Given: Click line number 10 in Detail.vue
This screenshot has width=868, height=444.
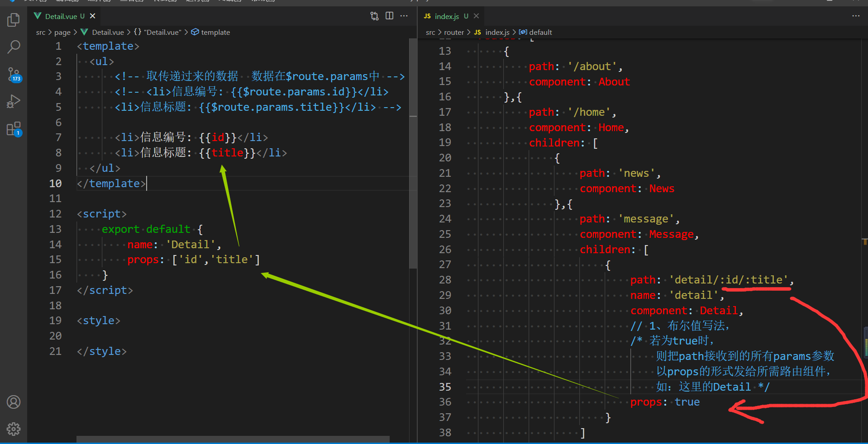Looking at the screenshot, I should [55, 183].
